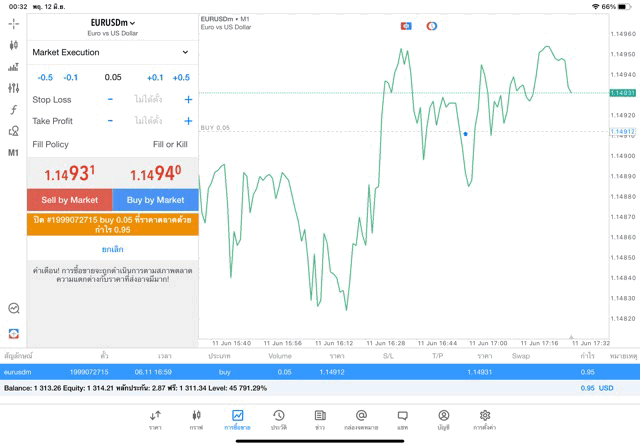Open the Mailbox icon (กล่องจดหมาย)
The height and width of the screenshot is (447, 640).
[x=361, y=419]
